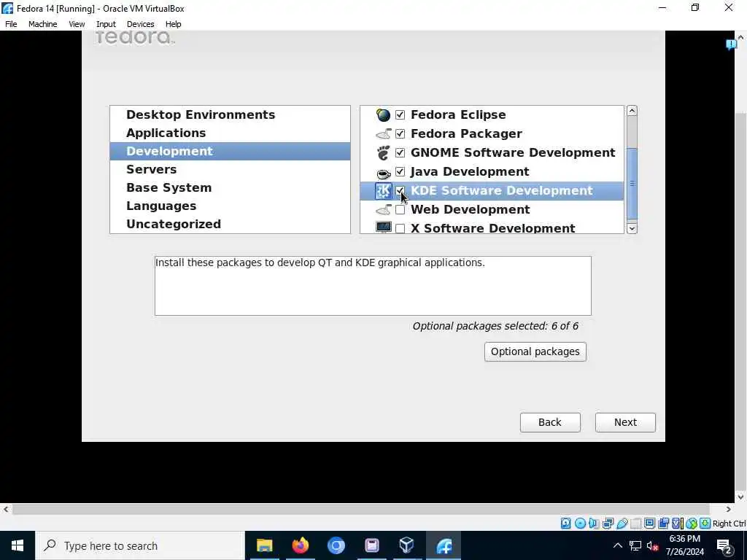Screen dimensions: 747x560
Task: Open the Help menu
Action: point(174,24)
